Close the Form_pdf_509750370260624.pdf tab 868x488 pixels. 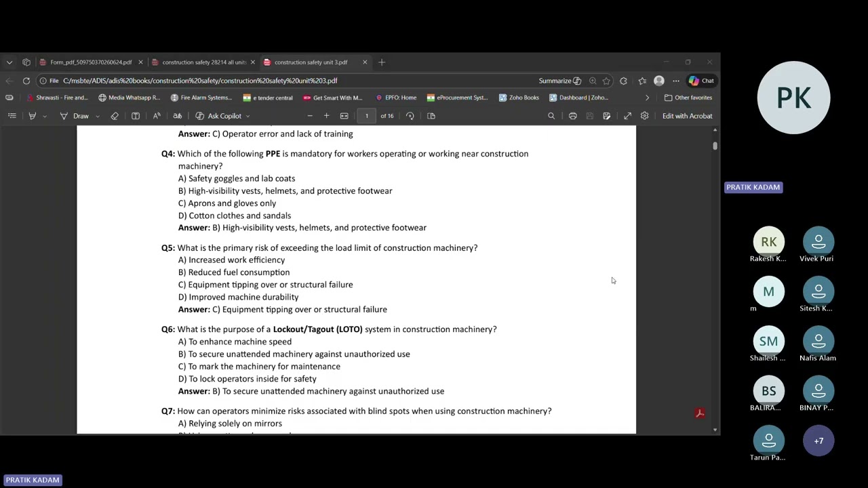point(140,62)
